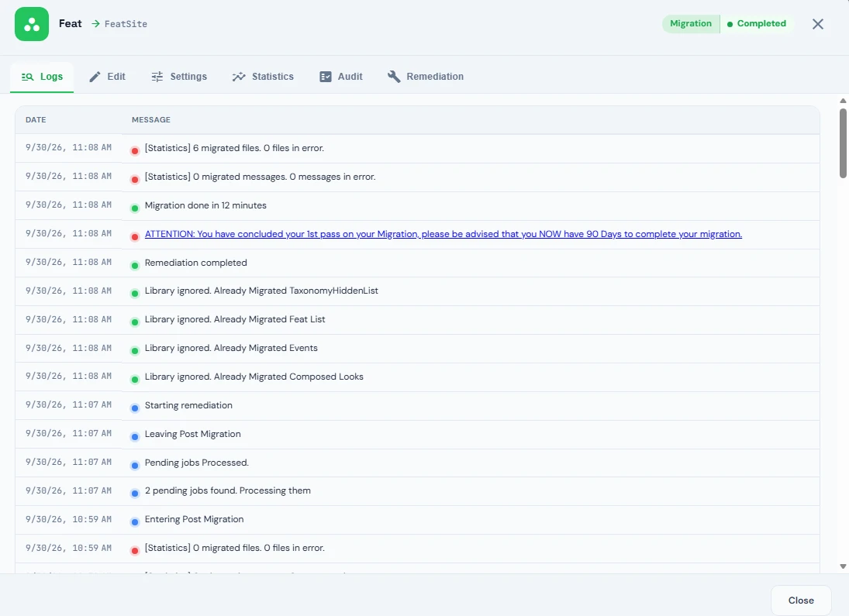
Task: Click red status dot of 0 migrated messages row
Action: click(135, 180)
